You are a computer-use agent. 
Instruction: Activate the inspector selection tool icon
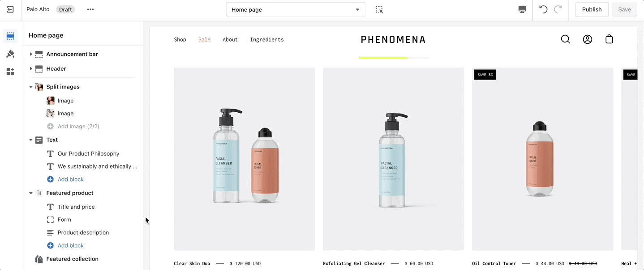pos(379,9)
